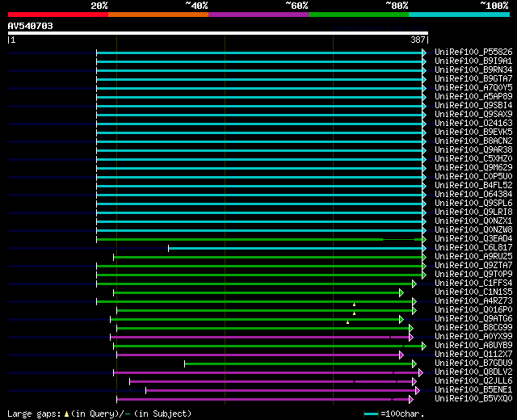Click the cyan 100char scale bar in legend
Viewport: 517px width, 420px height.
[371, 414]
